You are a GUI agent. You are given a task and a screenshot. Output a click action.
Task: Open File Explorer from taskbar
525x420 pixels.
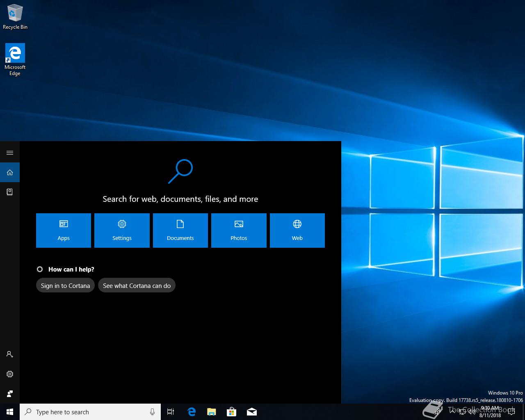211,412
